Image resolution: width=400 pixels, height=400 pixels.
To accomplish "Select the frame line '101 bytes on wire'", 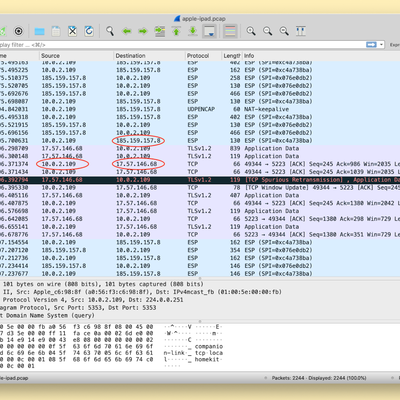I will click(x=200, y=284).
